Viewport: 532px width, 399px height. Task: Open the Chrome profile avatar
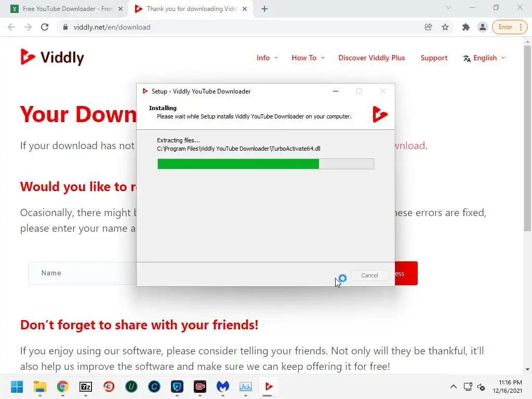(482, 27)
